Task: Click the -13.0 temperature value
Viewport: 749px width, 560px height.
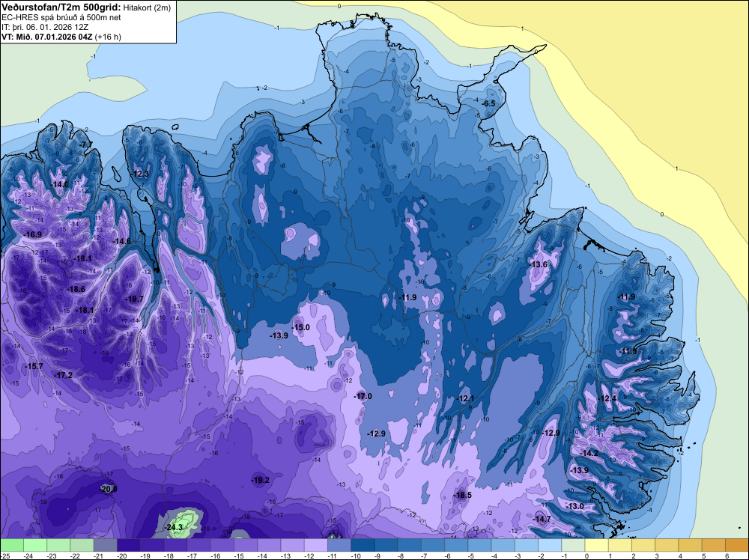Action: [x=574, y=506]
